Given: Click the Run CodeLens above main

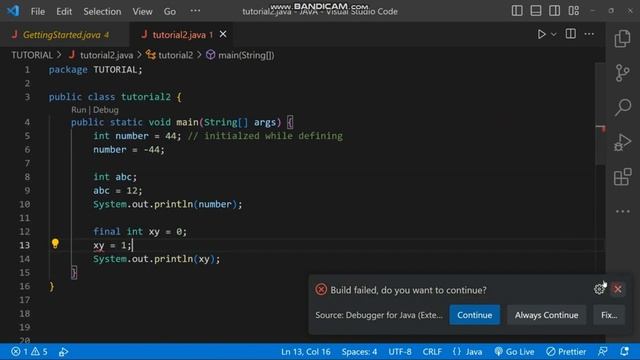Looking at the screenshot, I should tap(78, 110).
